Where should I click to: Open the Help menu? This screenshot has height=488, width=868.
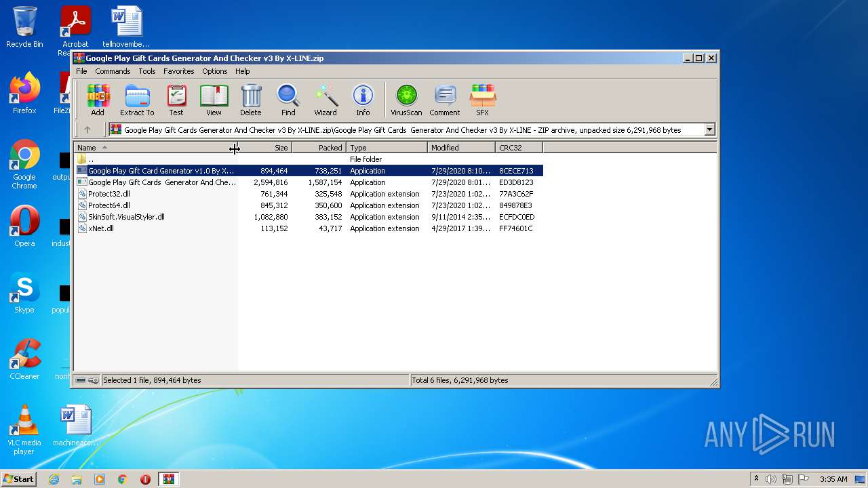243,71
